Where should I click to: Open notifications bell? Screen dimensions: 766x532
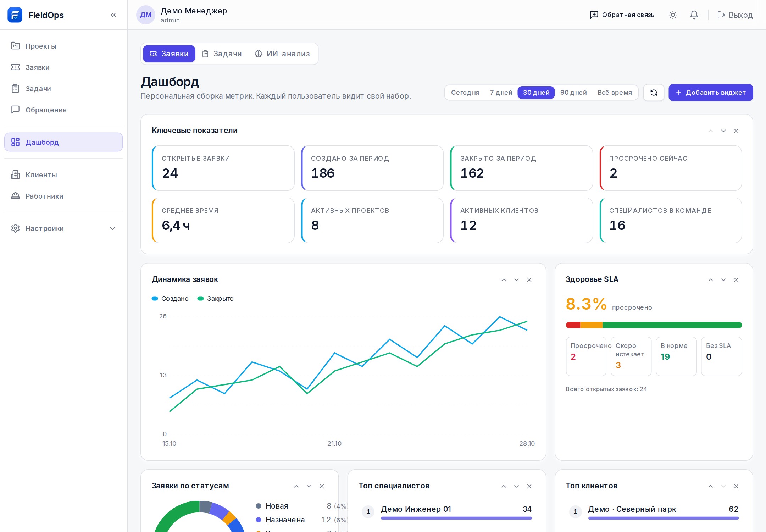coord(694,15)
